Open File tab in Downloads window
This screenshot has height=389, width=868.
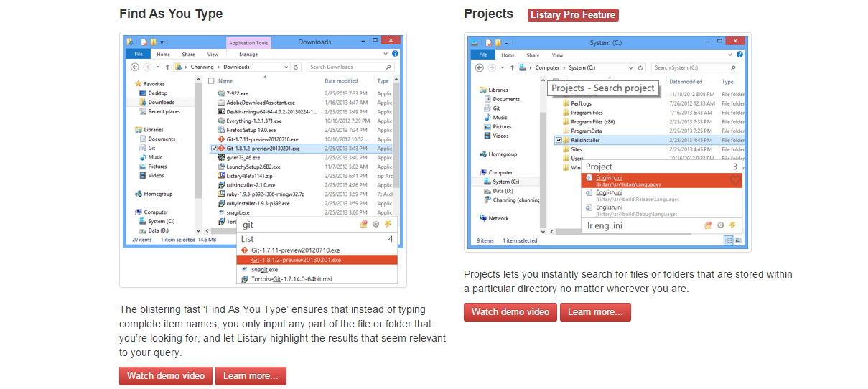[139, 54]
